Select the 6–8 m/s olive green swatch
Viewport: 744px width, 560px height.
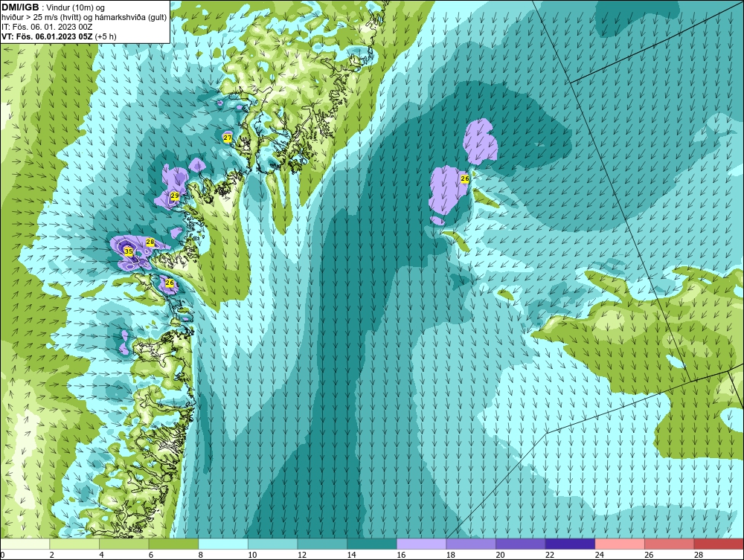click(x=173, y=544)
